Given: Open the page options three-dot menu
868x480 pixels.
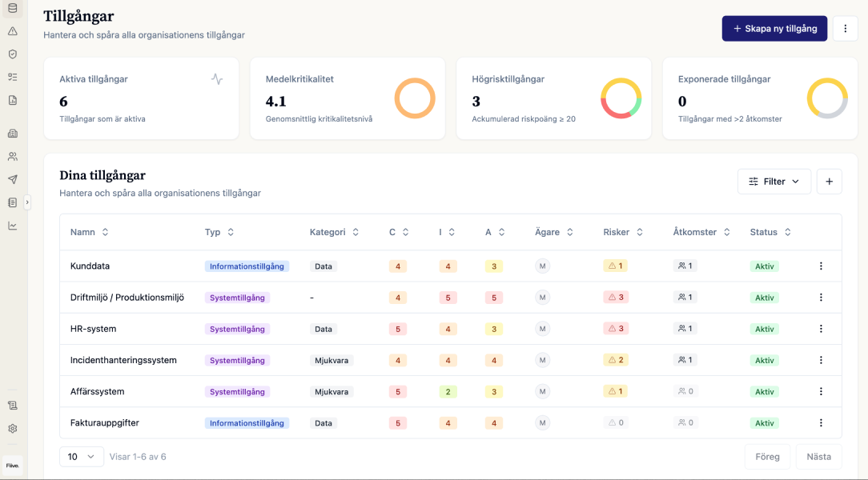Looking at the screenshot, I should pyautogui.click(x=845, y=28).
